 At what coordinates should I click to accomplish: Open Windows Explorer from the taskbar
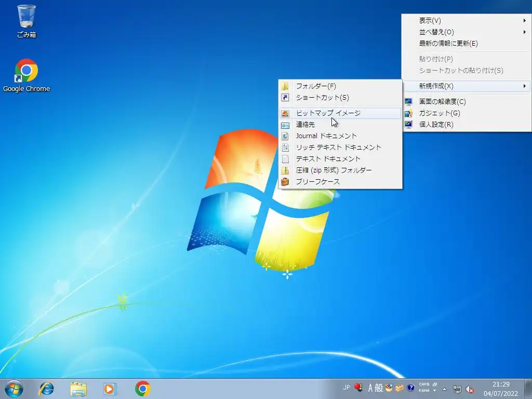click(78, 389)
